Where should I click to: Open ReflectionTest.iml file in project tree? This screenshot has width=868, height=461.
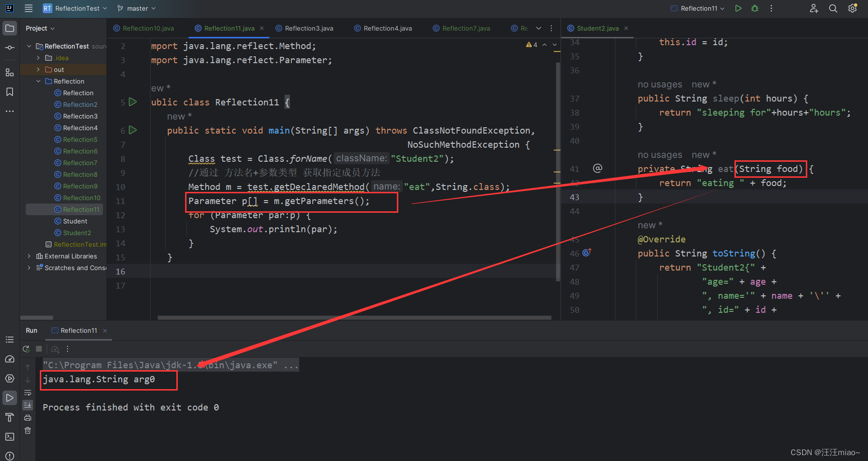click(76, 244)
